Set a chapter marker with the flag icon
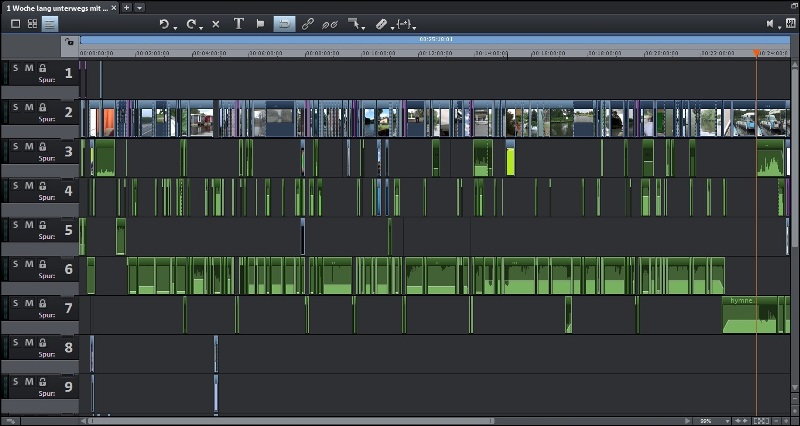 (x=260, y=24)
